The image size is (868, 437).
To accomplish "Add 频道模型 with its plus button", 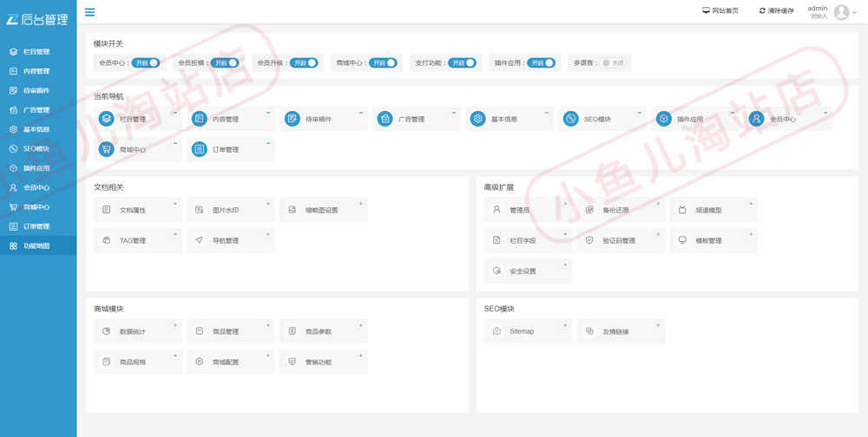I will [751, 204].
